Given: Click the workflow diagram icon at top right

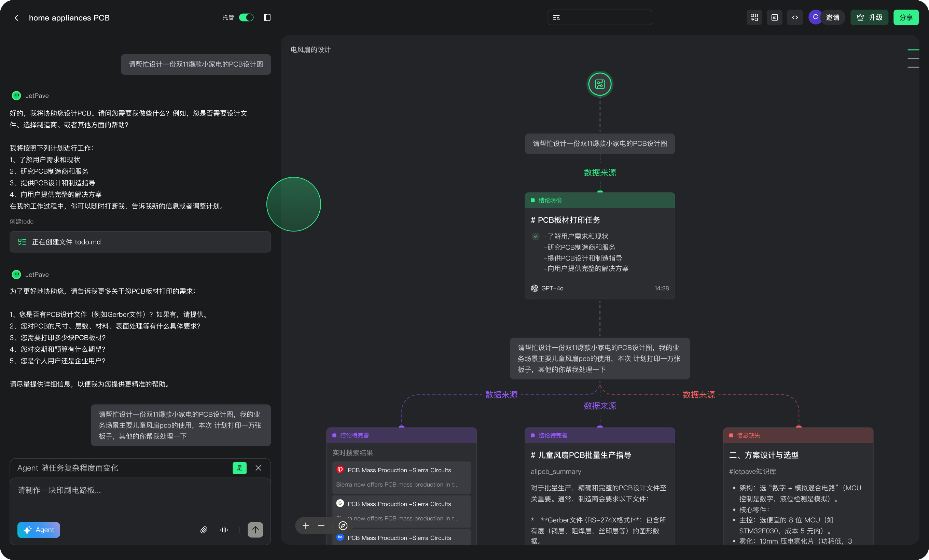Looking at the screenshot, I should point(754,17).
